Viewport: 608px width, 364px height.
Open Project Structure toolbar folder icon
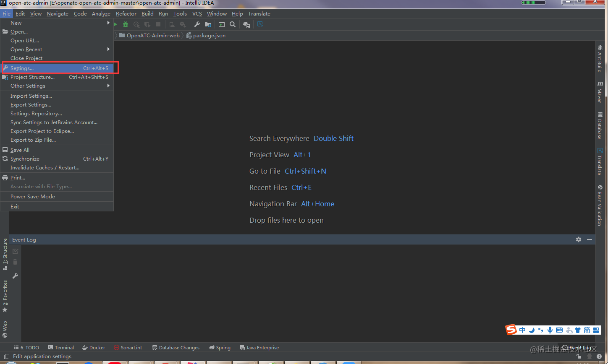[208, 24]
